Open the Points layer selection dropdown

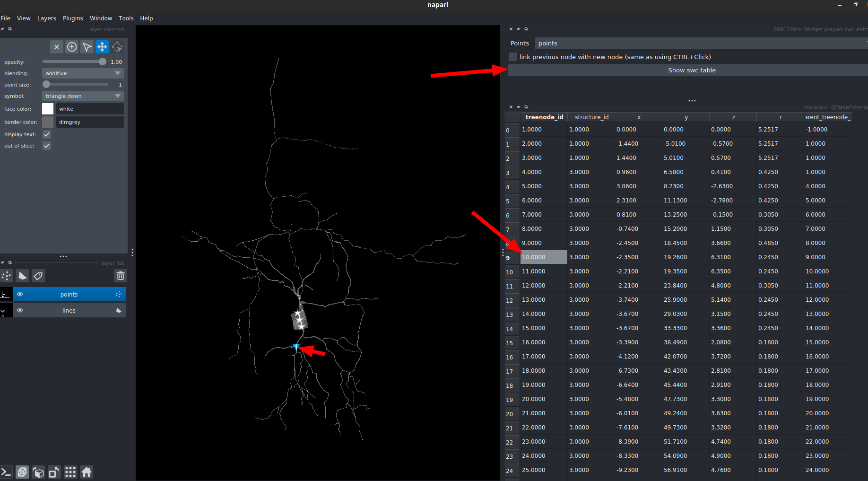tap(701, 43)
